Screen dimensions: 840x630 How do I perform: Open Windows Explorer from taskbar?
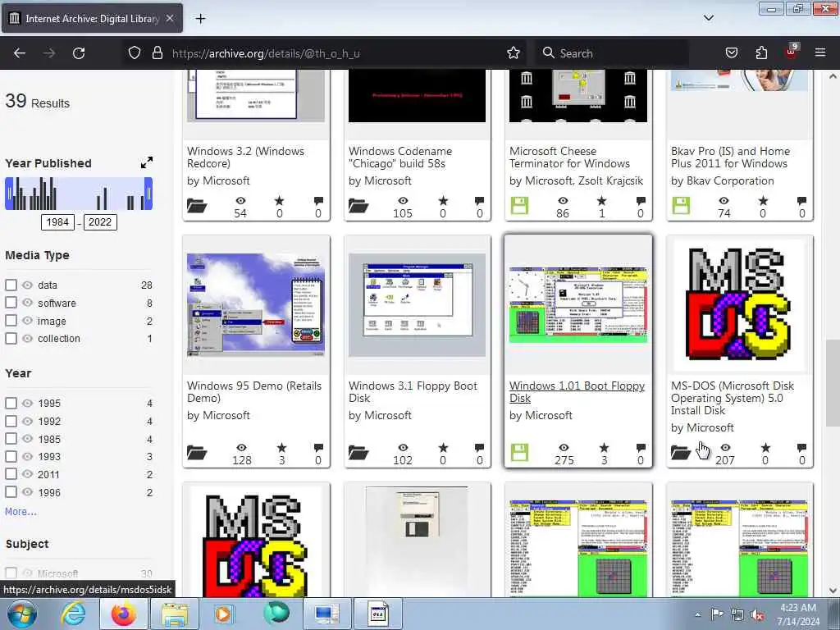[175, 614]
